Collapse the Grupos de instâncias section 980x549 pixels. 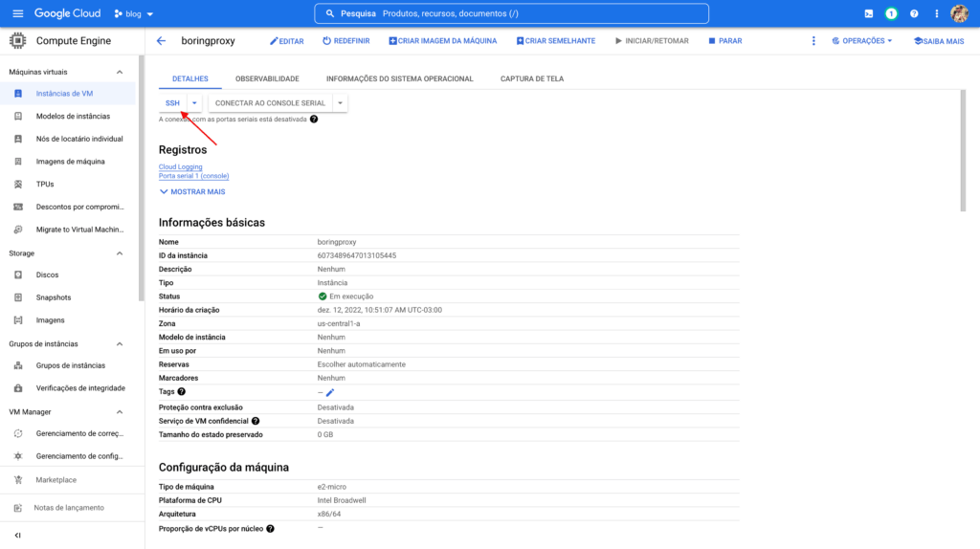[120, 344]
